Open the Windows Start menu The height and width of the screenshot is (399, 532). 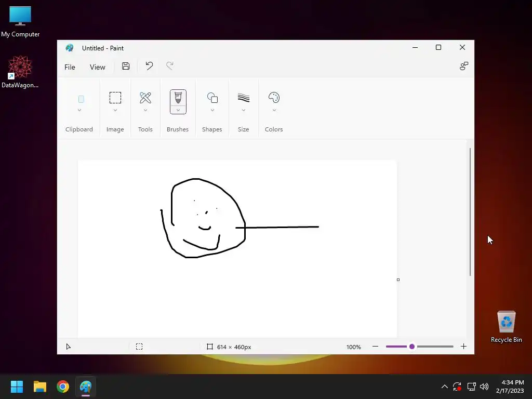(x=17, y=387)
